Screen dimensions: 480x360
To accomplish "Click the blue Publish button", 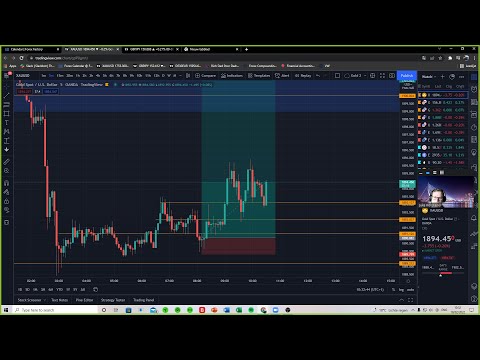I will pyautogui.click(x=407, y=76).
